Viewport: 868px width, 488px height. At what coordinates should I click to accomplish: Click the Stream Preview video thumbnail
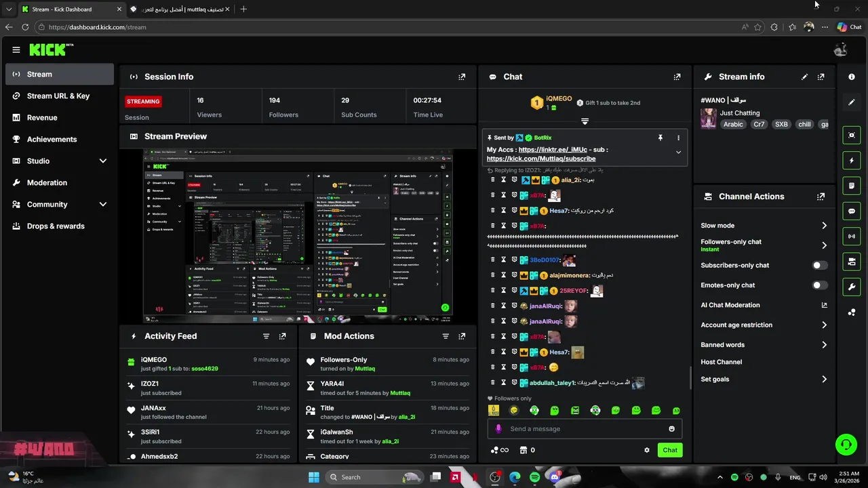tap(298, 237)
